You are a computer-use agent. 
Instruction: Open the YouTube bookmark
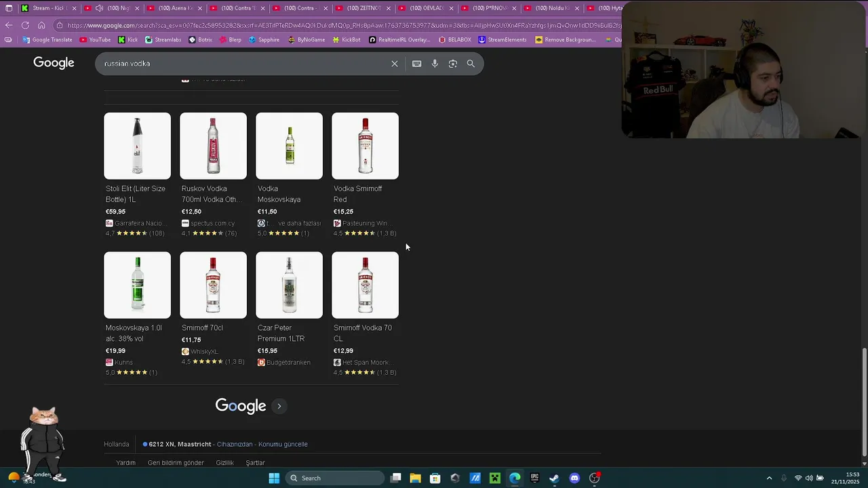[95, 39]
